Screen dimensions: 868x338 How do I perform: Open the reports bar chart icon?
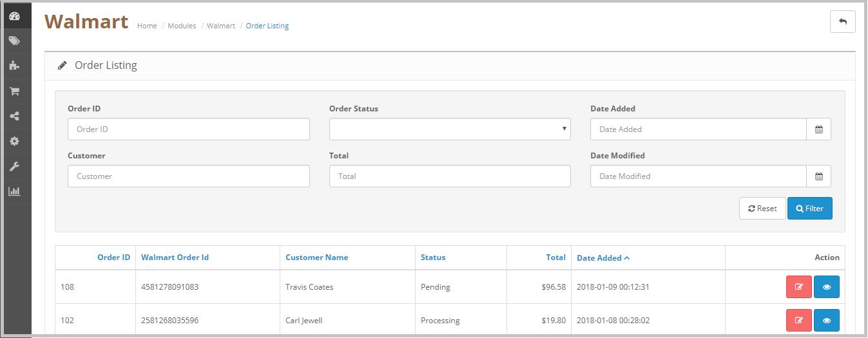14,191
